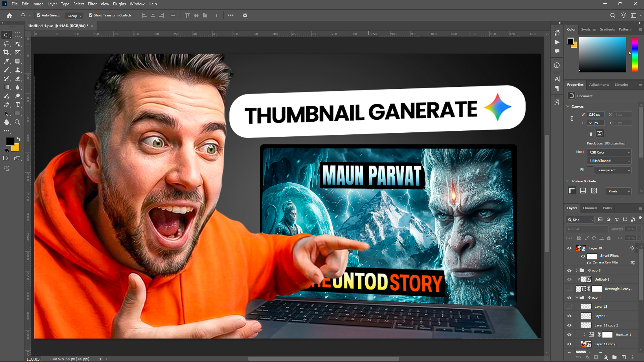Image resolution: width=644 pixels, height=362 pixels.
Task: Click the Camera Raw Filter entry
Action: [605, 262]
